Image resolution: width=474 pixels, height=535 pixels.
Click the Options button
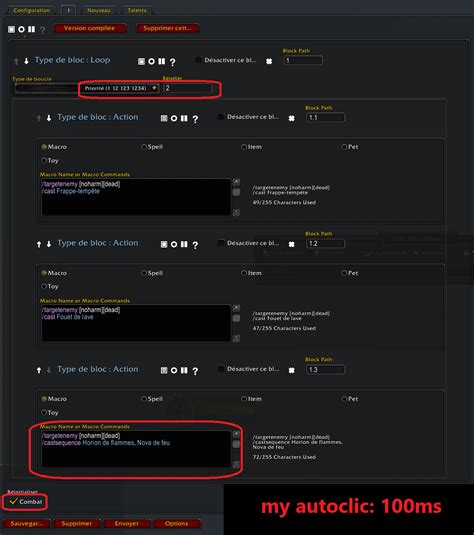coord(176,523)
